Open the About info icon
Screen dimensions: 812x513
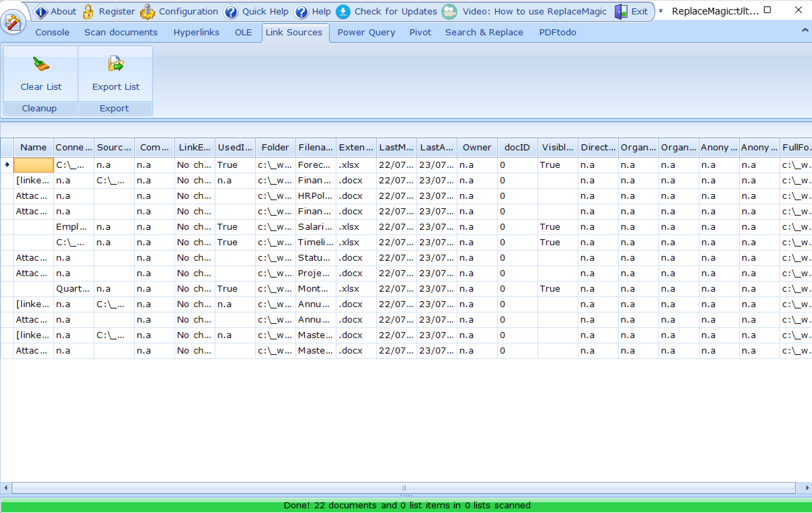tap(41, 11)
